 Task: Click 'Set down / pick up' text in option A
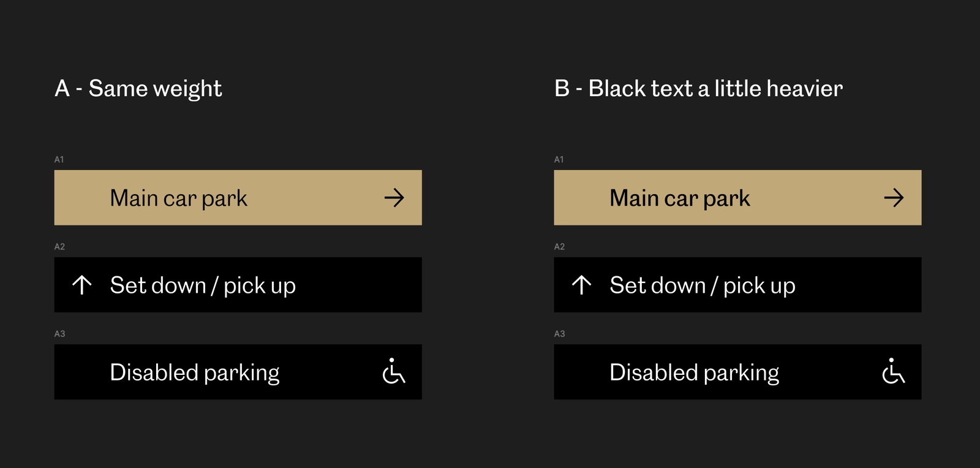203,285
